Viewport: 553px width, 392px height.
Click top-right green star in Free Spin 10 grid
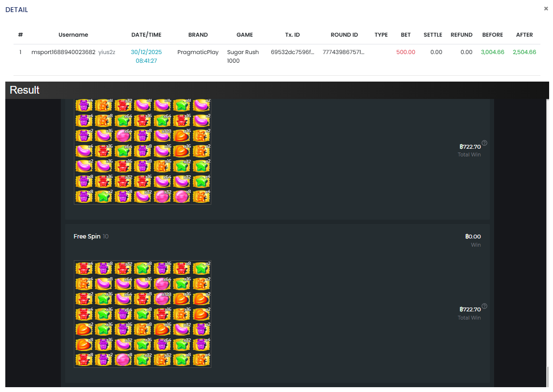point(201,268)
